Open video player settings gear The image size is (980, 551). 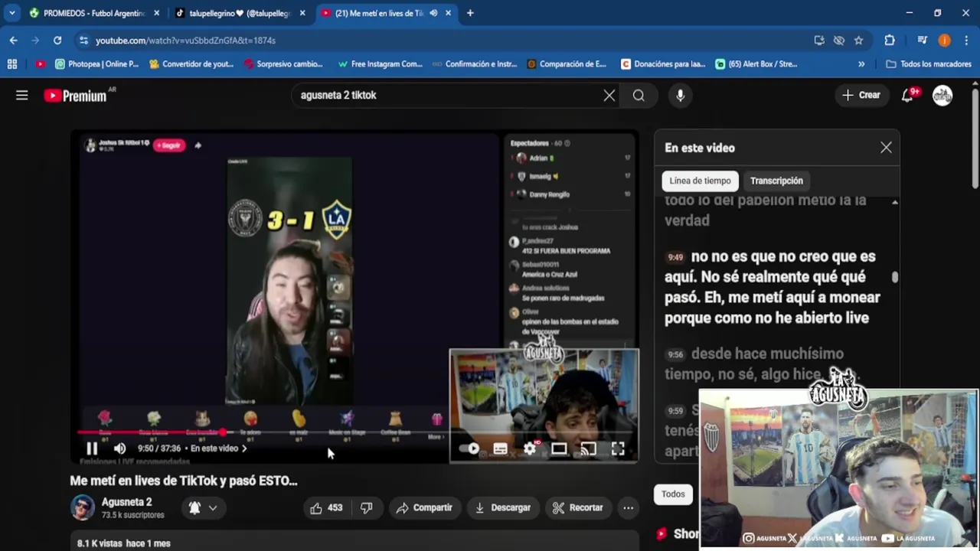tap(530, 449)
